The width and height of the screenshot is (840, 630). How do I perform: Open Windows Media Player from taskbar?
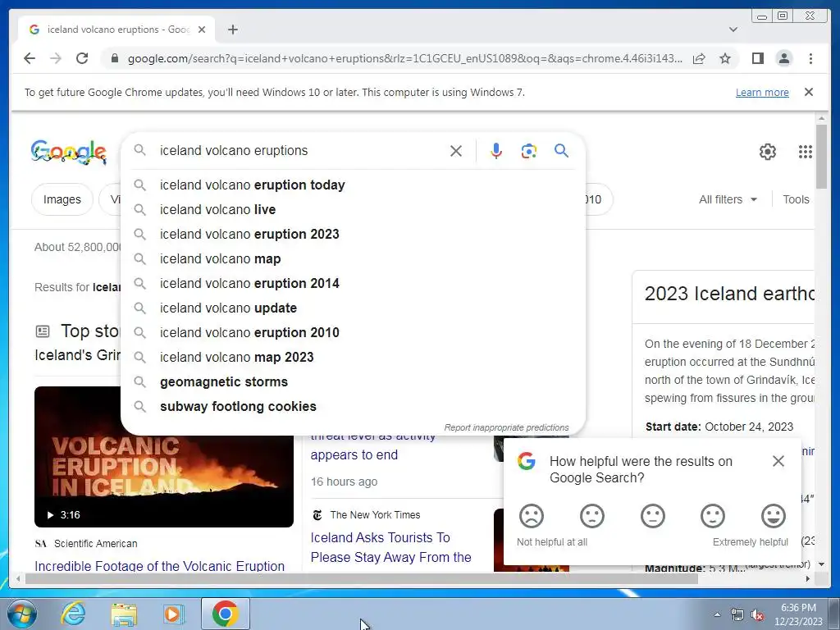coord(174,614)
